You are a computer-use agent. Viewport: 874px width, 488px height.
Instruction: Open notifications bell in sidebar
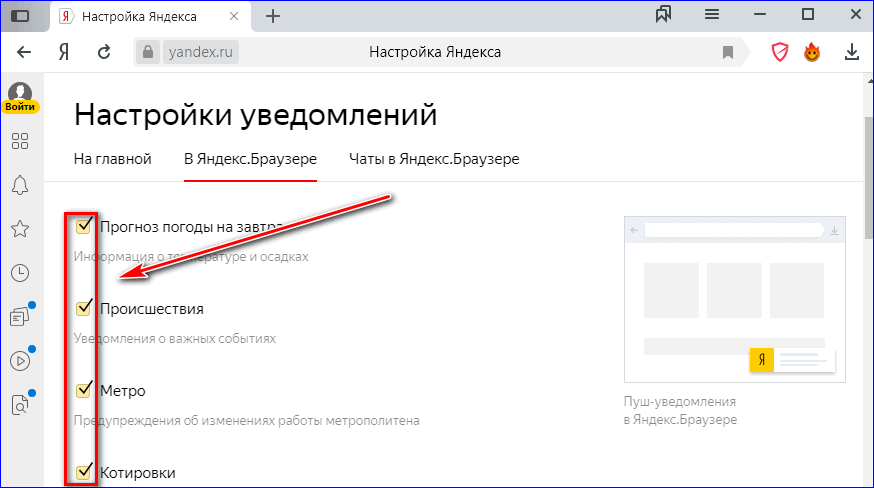[x=20, y=185]
